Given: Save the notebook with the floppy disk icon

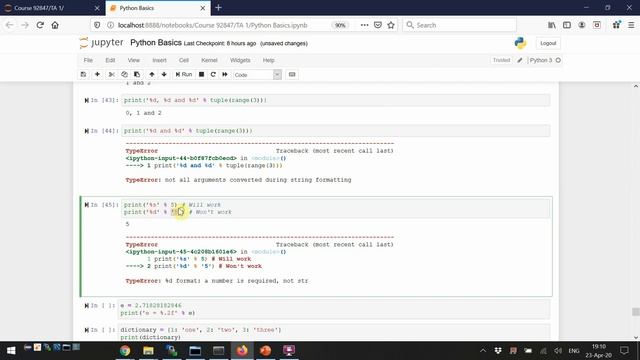Looking at the screenshot, I should coord(83,74).
